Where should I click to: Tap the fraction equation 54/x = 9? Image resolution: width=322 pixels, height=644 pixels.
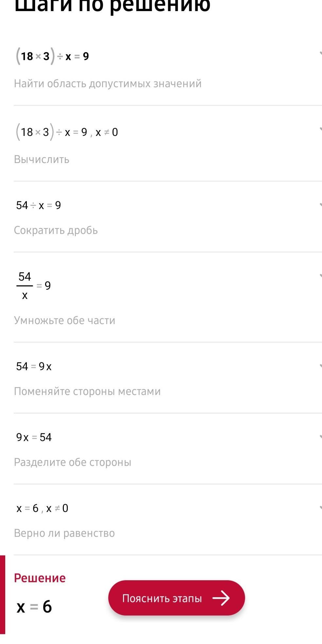coord(33,286)
